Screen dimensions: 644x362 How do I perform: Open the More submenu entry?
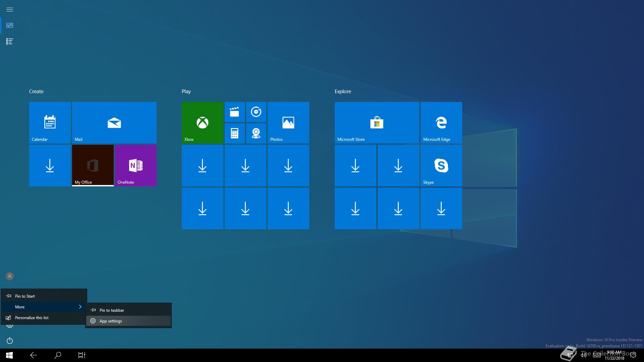click(x=44, y=307)
